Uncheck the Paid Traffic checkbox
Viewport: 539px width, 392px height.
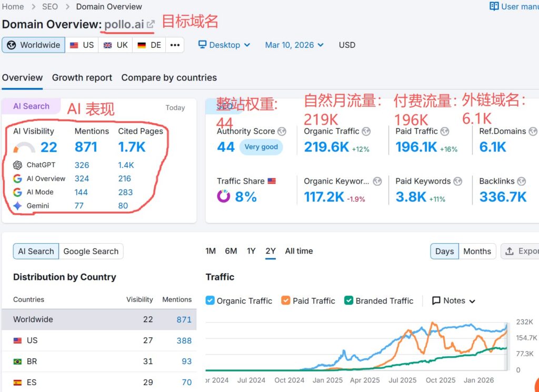click(286, 300)
